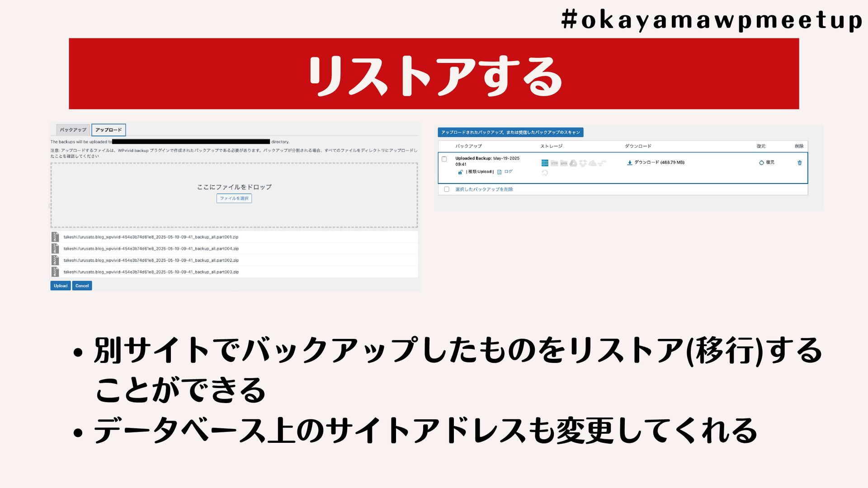Image resolution: width=868 pixels, height=488 pixels.
Task: Check the Uploaded Backup row checkbox
Action: (444, 159)
